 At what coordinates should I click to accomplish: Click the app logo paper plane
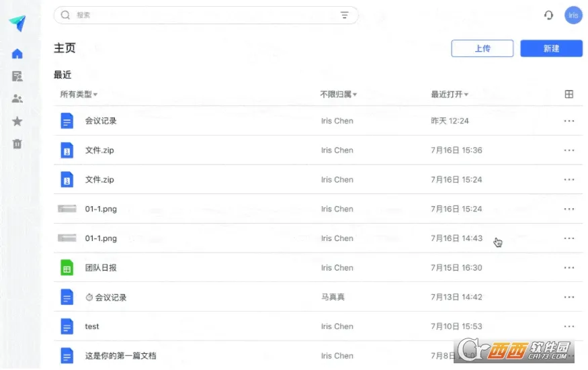17,24
